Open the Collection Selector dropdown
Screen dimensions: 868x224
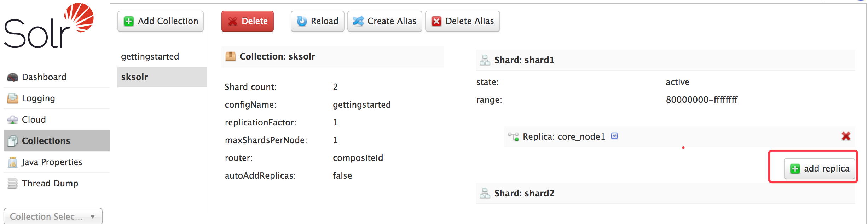click(53, 216)
